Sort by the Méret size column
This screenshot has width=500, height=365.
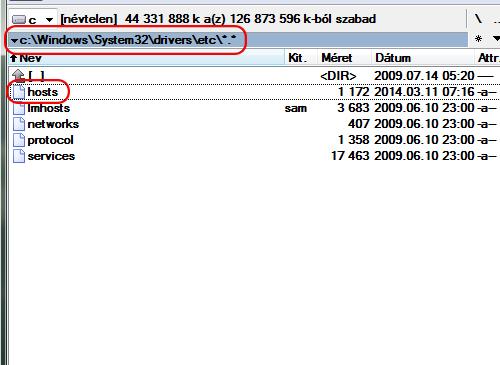click(345, 58)
